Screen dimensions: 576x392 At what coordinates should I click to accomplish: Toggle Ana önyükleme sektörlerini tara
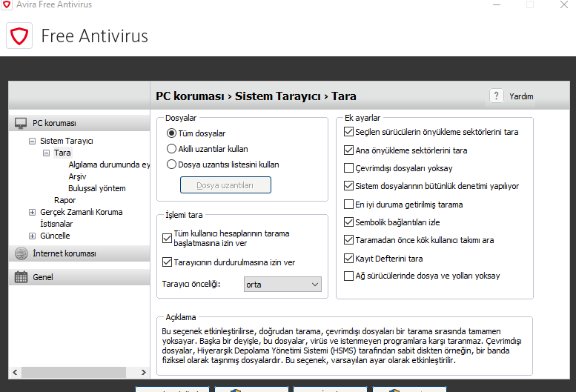point(348,150)
